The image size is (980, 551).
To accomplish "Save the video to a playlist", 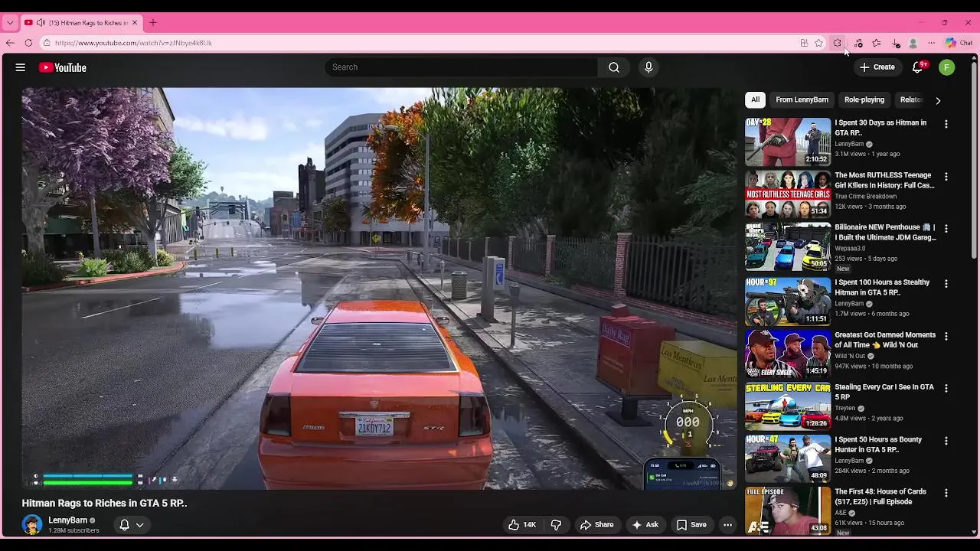I will coord(691,525).
